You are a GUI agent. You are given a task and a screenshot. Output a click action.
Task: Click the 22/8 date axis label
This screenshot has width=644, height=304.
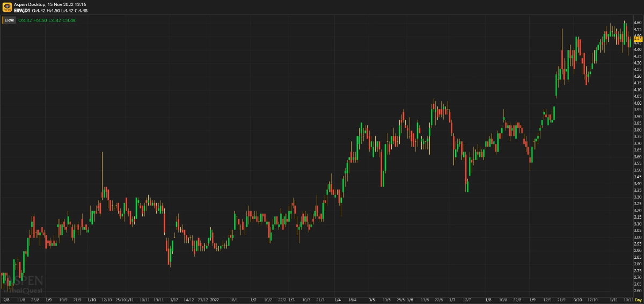tap(517, 300)
